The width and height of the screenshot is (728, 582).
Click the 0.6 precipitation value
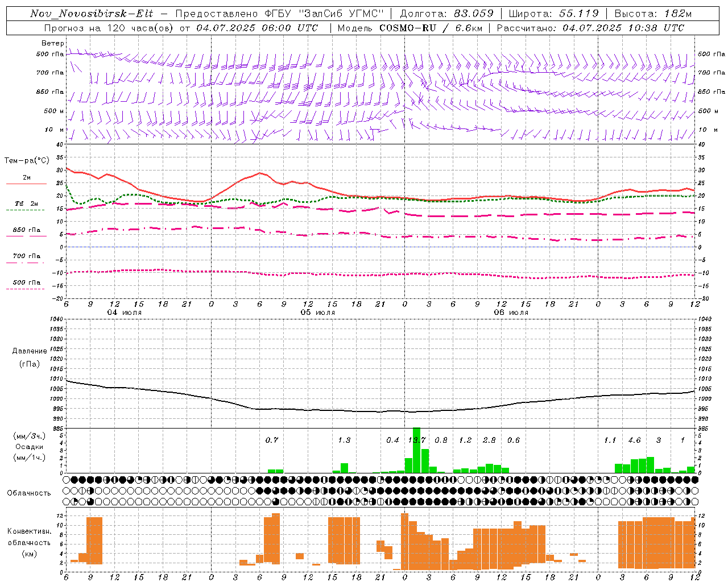[514, 440]
